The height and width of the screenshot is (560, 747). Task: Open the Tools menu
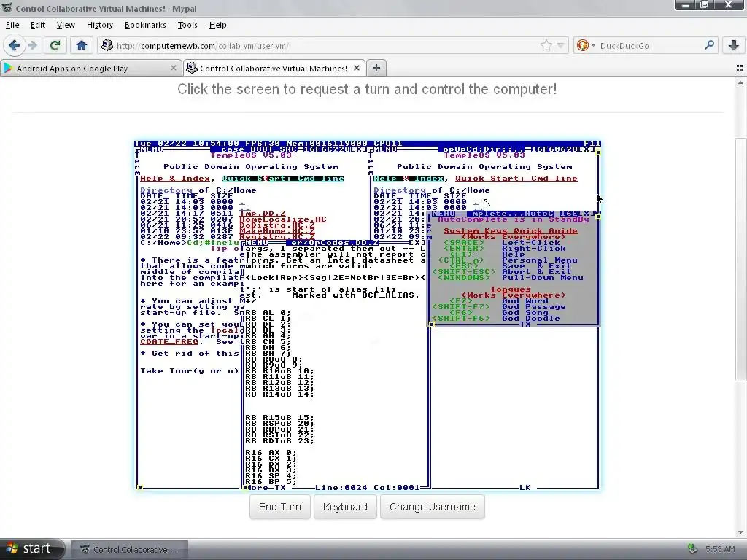[x=187, y=25]
